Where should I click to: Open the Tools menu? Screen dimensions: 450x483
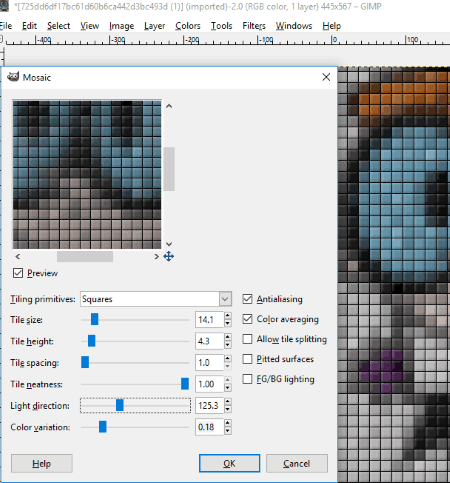(221, 26)
